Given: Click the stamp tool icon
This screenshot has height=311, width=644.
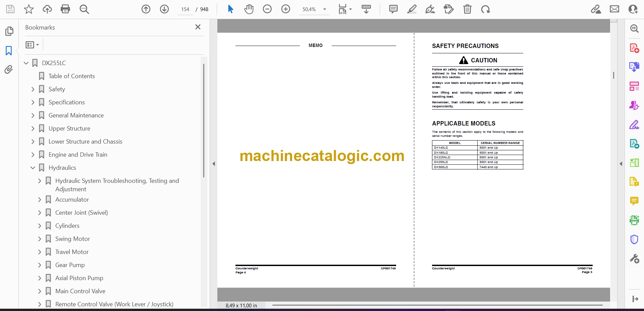Looking at the screenshot, I should click(x=448, y=9).
